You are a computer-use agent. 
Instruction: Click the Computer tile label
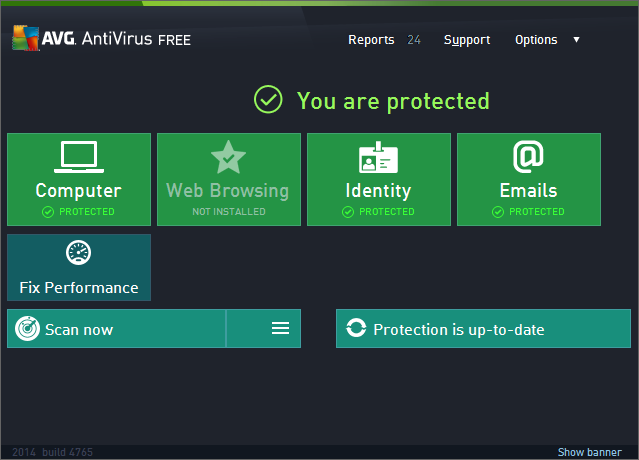click(79, 191)
